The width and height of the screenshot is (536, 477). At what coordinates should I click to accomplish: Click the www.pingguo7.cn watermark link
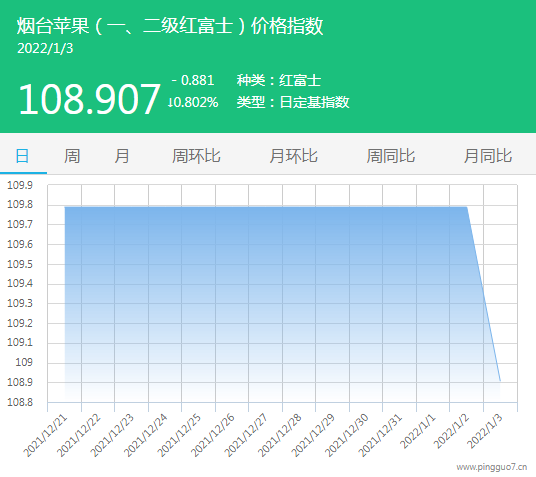pyautogui.click(x=492, y=467)
